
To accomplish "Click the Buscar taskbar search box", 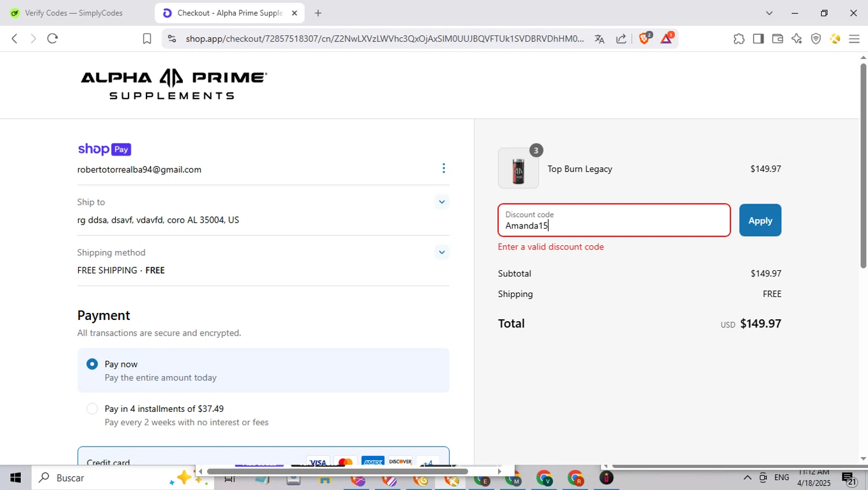I will click(123, 478).
